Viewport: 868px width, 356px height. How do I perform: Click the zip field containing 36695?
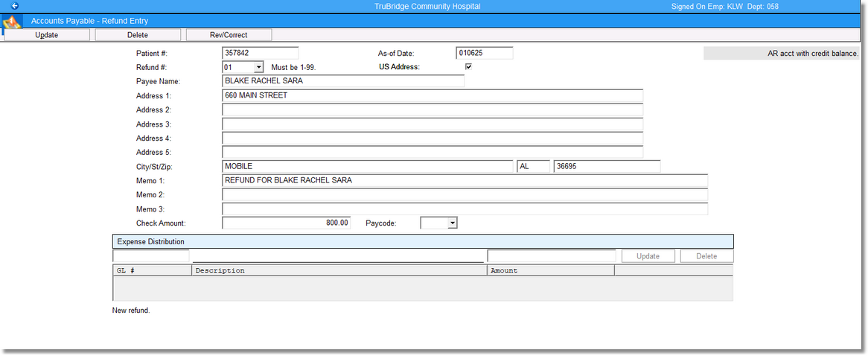click(607, 166)
